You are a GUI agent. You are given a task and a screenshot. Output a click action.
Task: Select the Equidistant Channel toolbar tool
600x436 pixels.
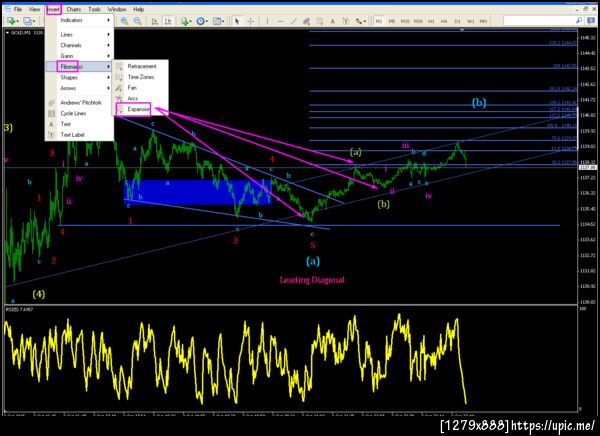point(307,21)
